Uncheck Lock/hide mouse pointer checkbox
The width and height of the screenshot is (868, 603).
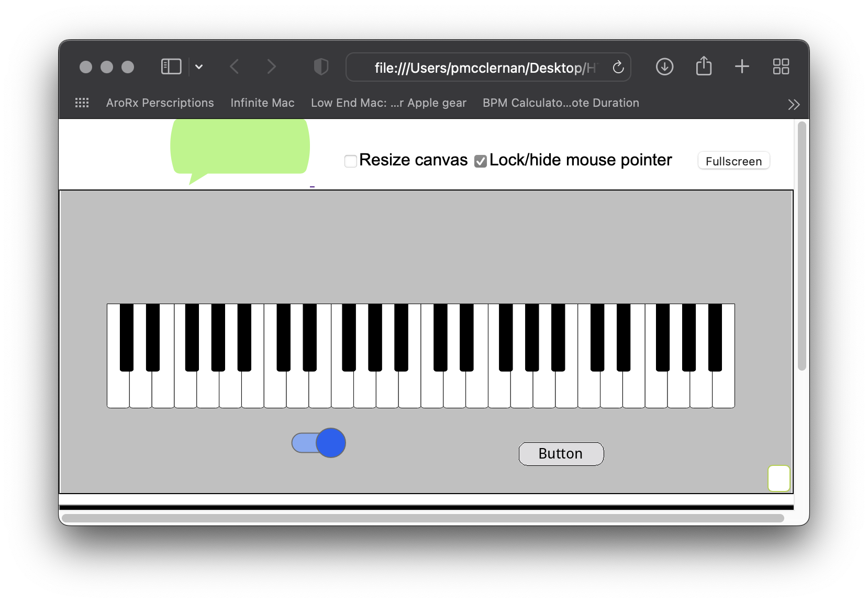point(481,161)
